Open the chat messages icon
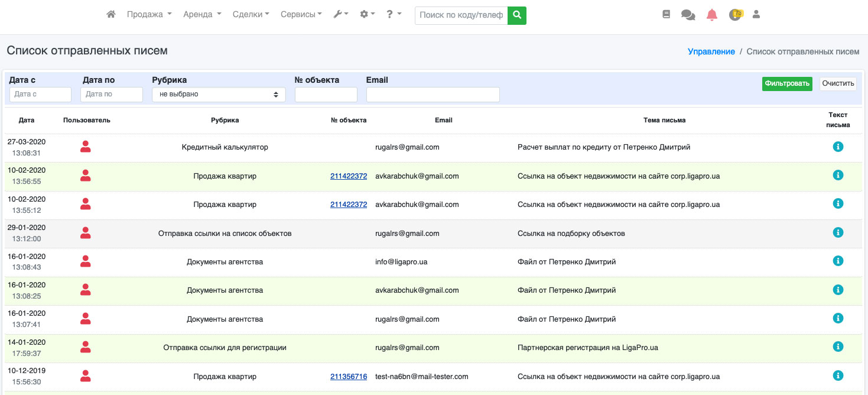 [x=688, y=15]
